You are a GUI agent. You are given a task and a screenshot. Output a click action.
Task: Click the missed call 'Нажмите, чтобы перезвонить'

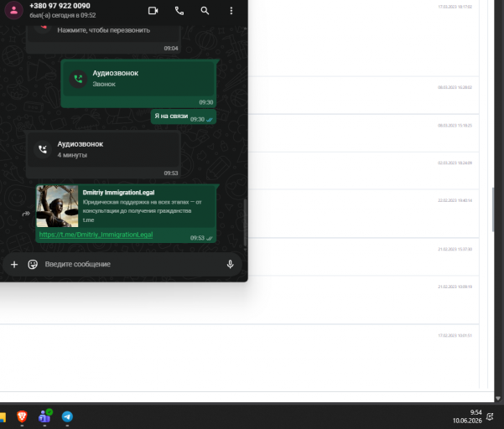tap(103, 30)
